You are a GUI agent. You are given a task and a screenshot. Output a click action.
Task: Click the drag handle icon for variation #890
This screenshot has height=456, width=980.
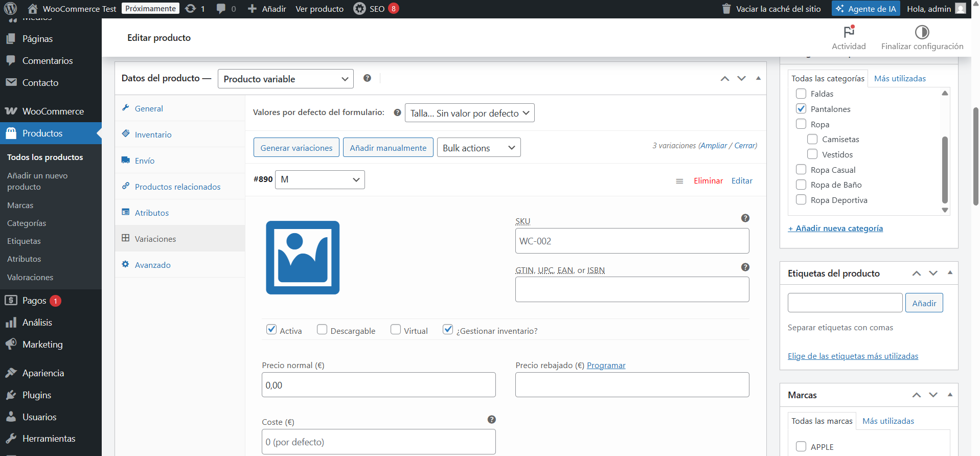pos(679,181)
